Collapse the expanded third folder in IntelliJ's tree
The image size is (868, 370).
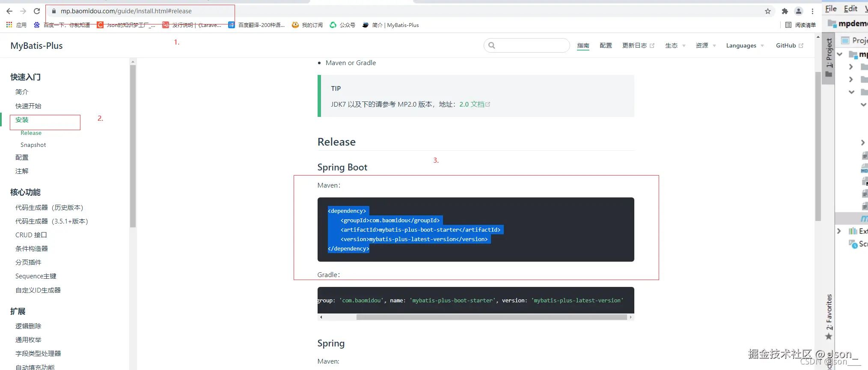point(851,92)
